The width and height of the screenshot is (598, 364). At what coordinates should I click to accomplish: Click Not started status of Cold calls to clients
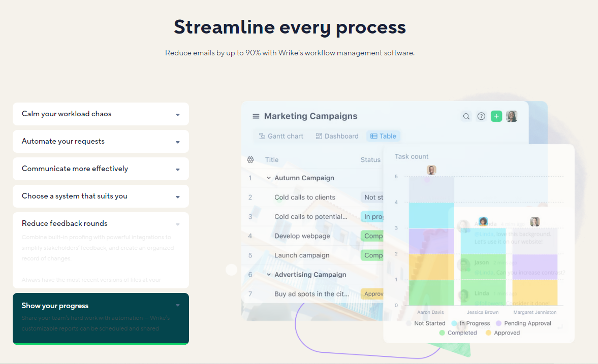(372, 197)
